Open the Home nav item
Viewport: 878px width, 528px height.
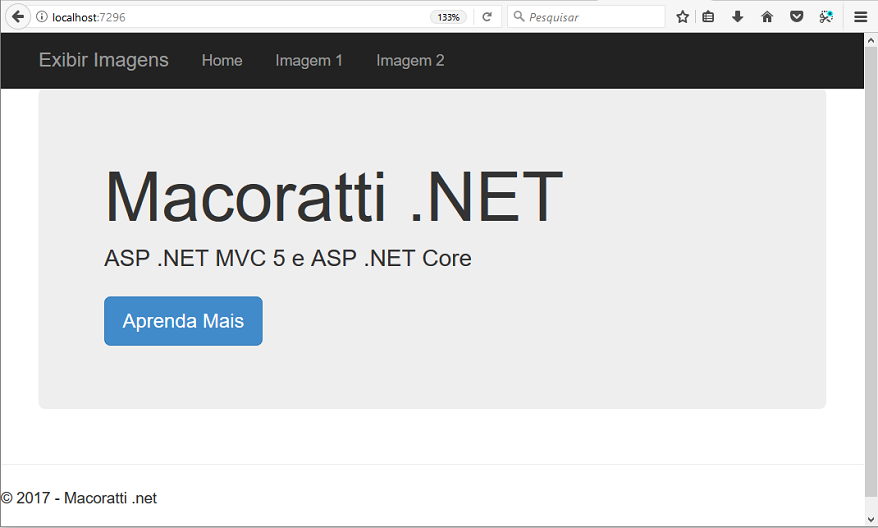click(x=222, y=60)
